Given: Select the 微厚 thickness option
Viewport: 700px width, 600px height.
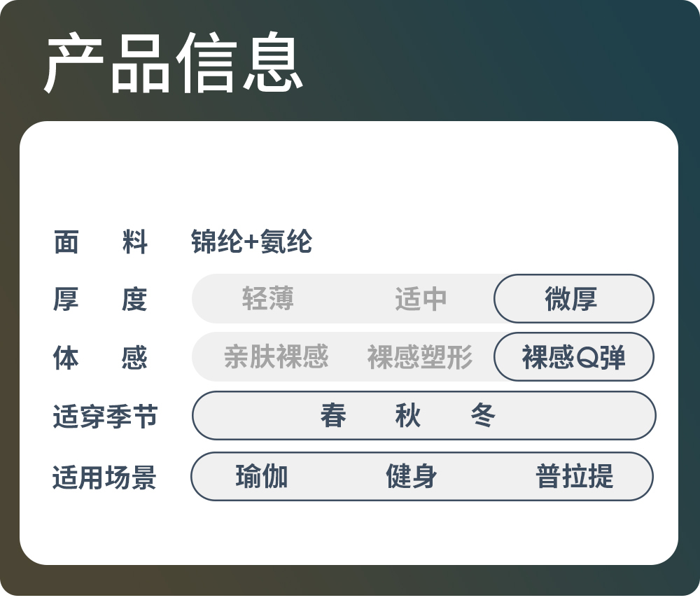Looking at the screenshot, I should 573,299.
